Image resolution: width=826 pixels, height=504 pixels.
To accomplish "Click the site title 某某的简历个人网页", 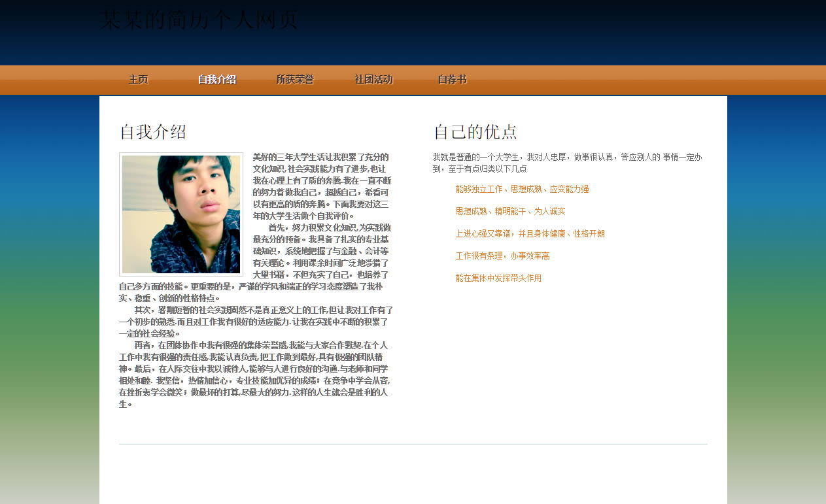I will pyautogui.click(x=199, y=20).
